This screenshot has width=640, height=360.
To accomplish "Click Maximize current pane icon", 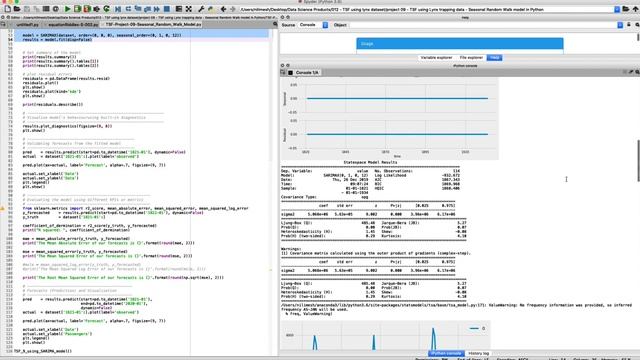I will [x=179, y=9].
